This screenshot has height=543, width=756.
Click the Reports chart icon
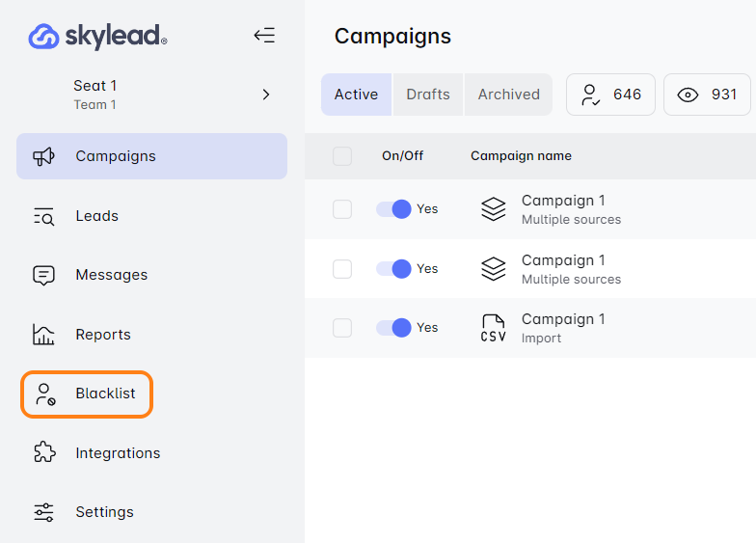(44, 335)
